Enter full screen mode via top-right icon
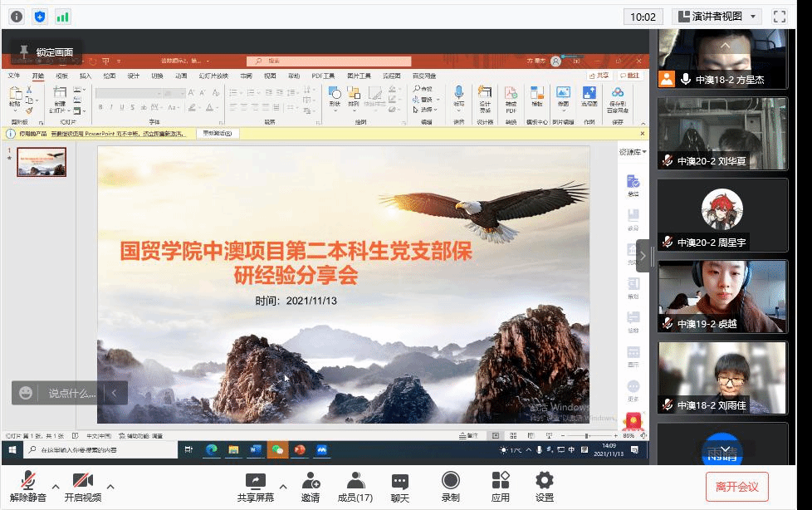The width and height of the screenshot is (812, 510). point(779,17)
